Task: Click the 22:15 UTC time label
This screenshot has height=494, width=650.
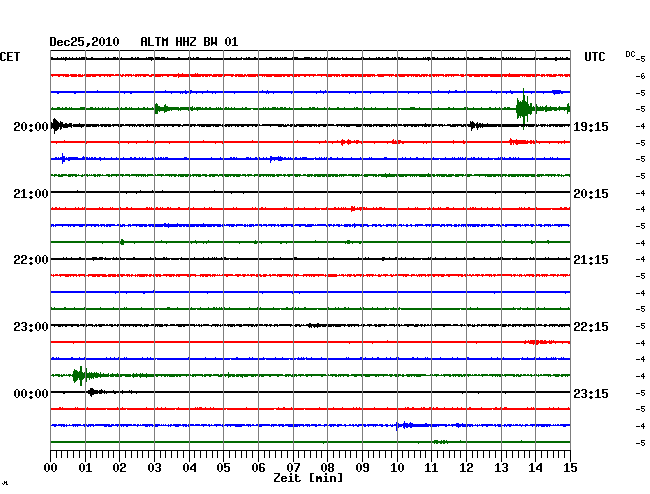Action: coord(591,327)
